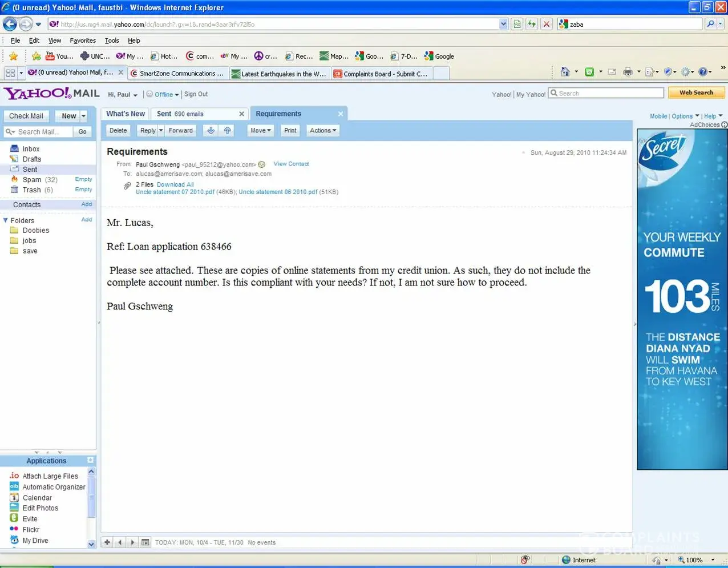
Task: Expand the Reply dropdown arrow
Action: 161,131
